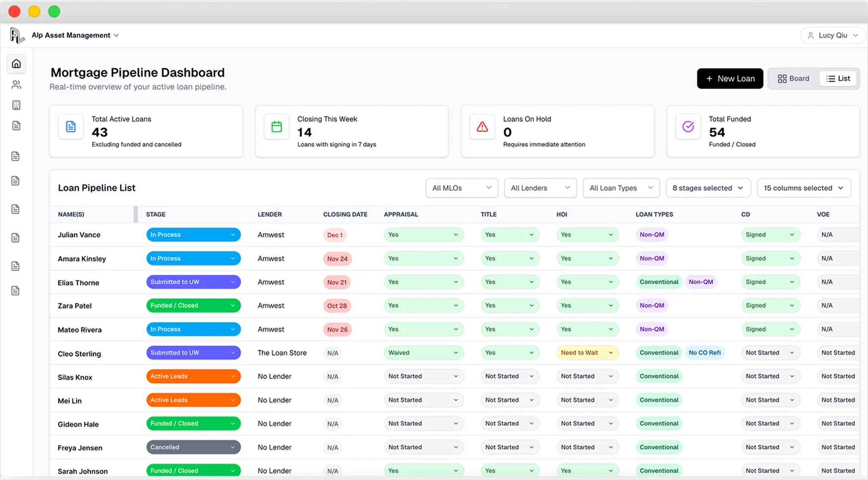The image size is (868, 480).
Task: Click the document icon on Total Active Loans card
Action: click(x=71, y=127)
